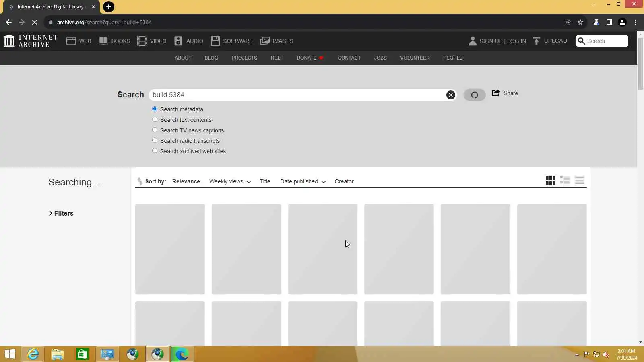Select Search radio transcripts option

coord(155,140)
